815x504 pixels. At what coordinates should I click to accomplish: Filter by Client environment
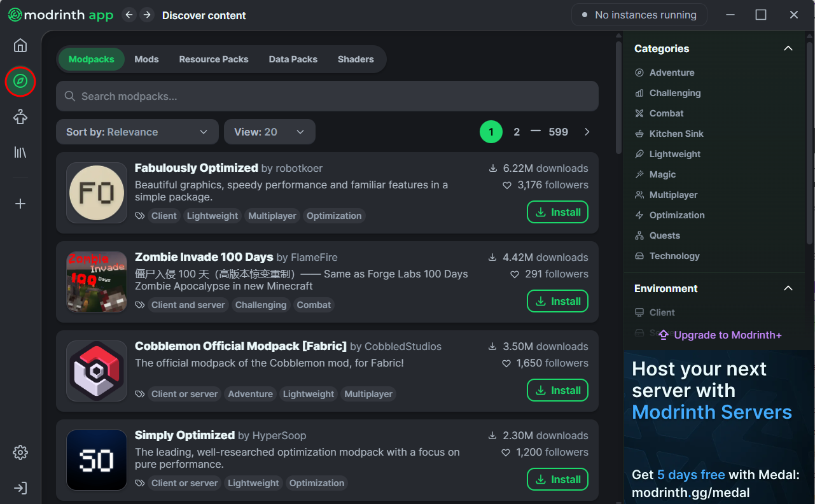[x=655, y=312]
